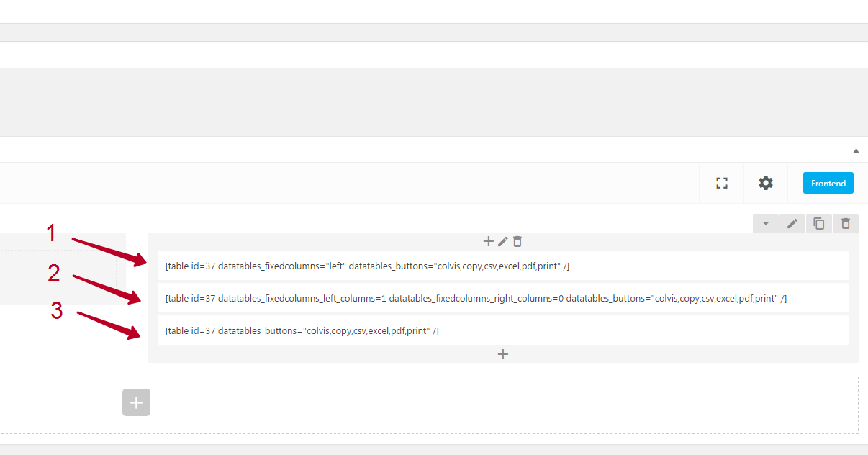Select the third shortcode block with buttons only
The width and height of the screenshot is (868, 455).
502,330
